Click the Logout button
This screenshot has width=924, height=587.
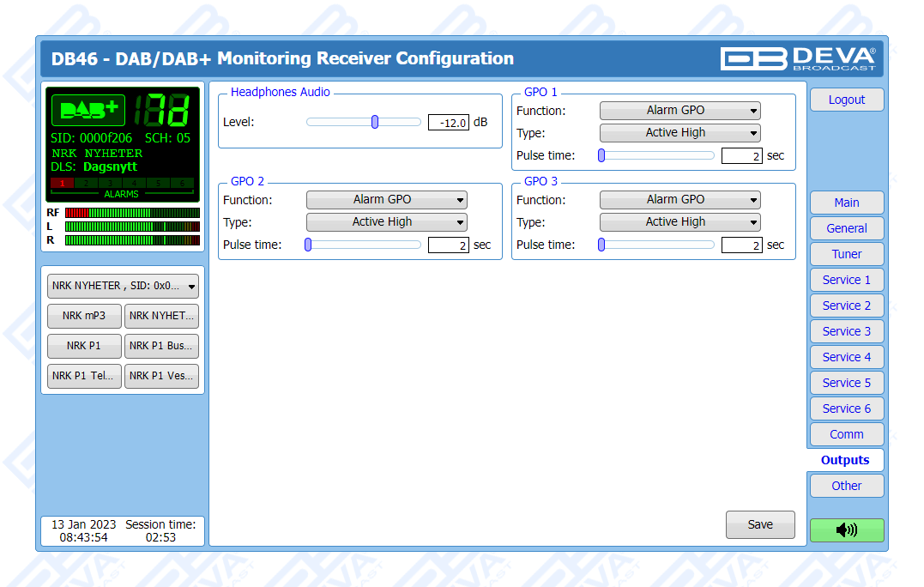(x=846, y=100)
